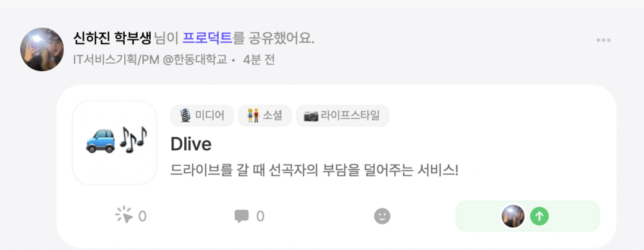644x250 pixels.
Task: Click the IT서비스기획/PM @한동대학교 subtitle
Action: pyautogui.click(x=150, y=60)
